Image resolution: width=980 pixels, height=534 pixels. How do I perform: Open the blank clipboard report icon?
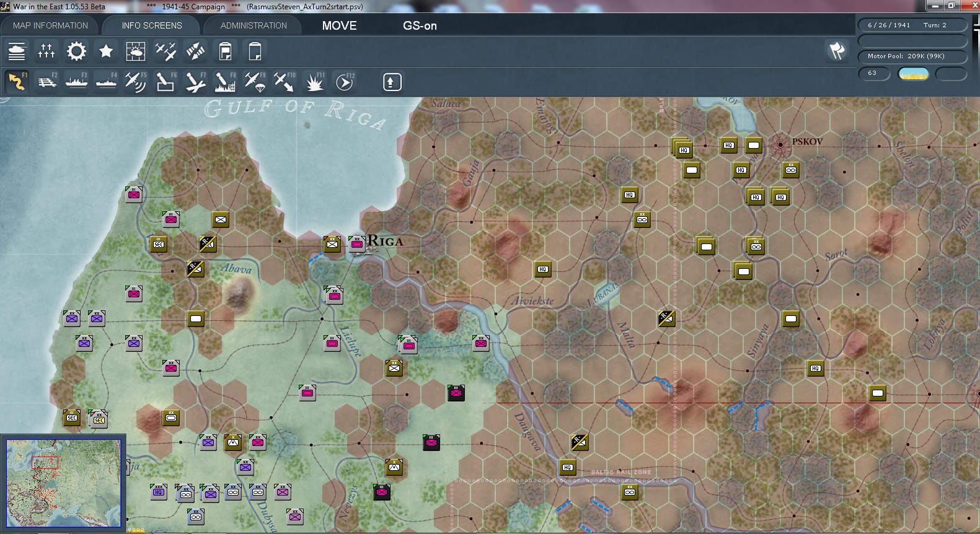255,51
